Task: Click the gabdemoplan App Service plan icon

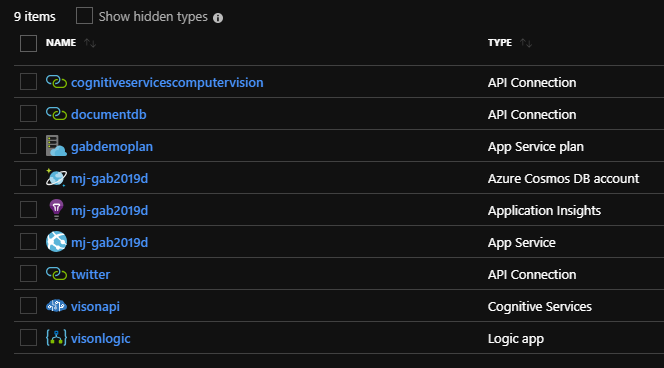Action: point(56,146)
